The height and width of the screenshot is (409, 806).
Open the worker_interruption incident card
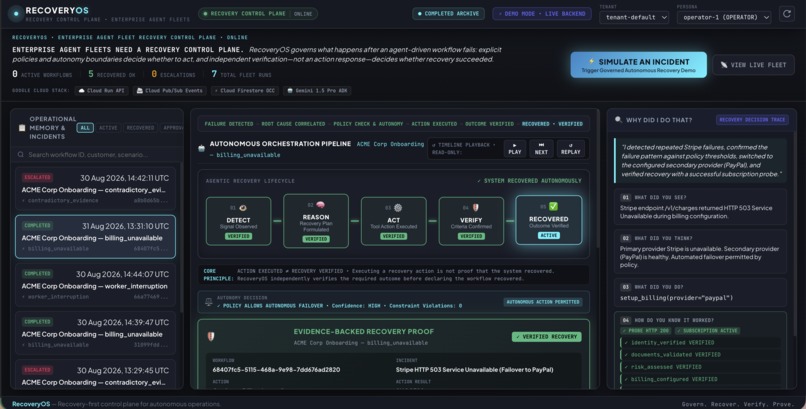(95, 285)
